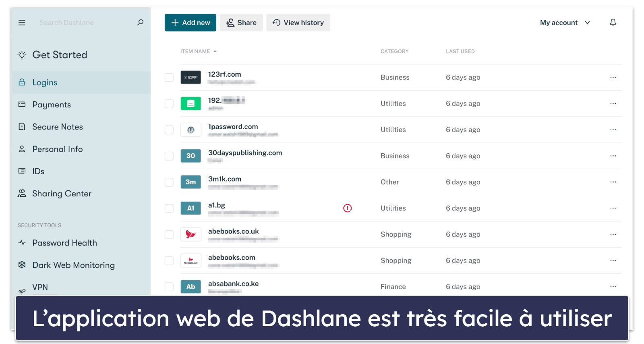Open more options for the 192 entry
The image size is (644, 344).
(613, 104)
